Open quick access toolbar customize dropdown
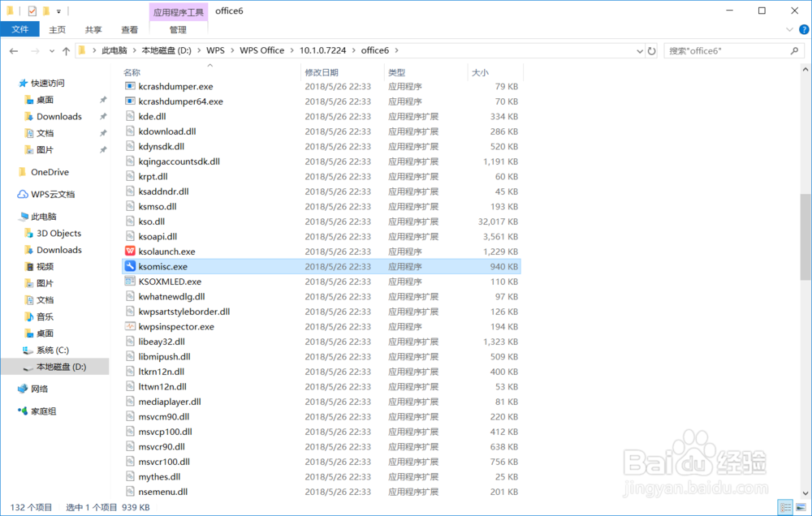812x516 pixels. [x=58, y=11]
